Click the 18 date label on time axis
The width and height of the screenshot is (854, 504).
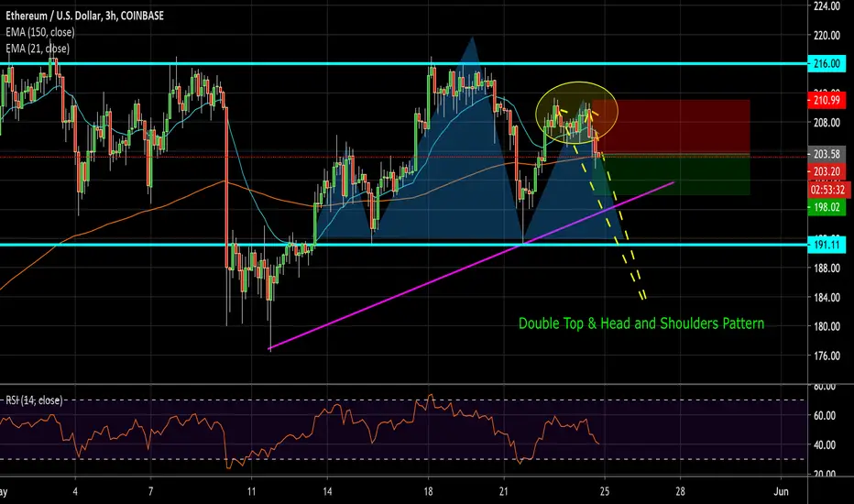tap(428, 491)
